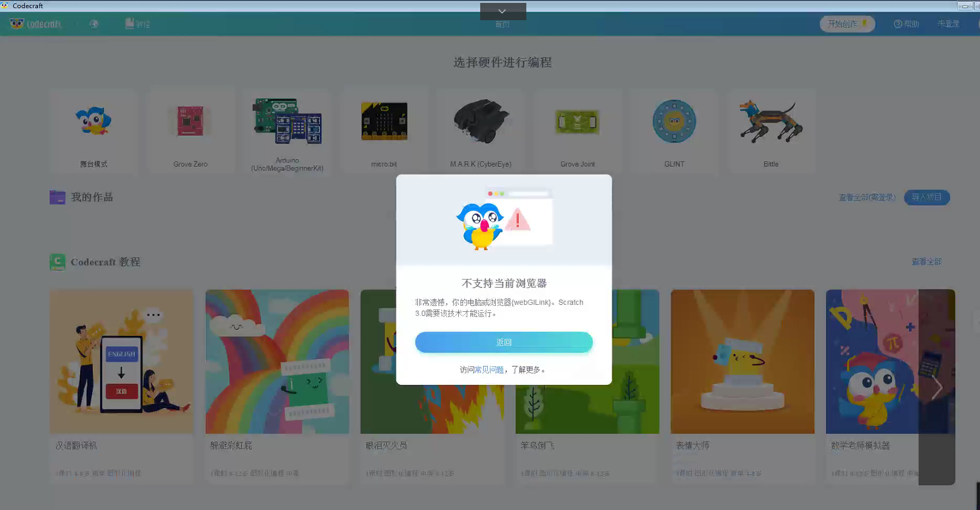Expand the collapsed top dropdown chevron
The image size is (980, 510).
coord(503,11)
